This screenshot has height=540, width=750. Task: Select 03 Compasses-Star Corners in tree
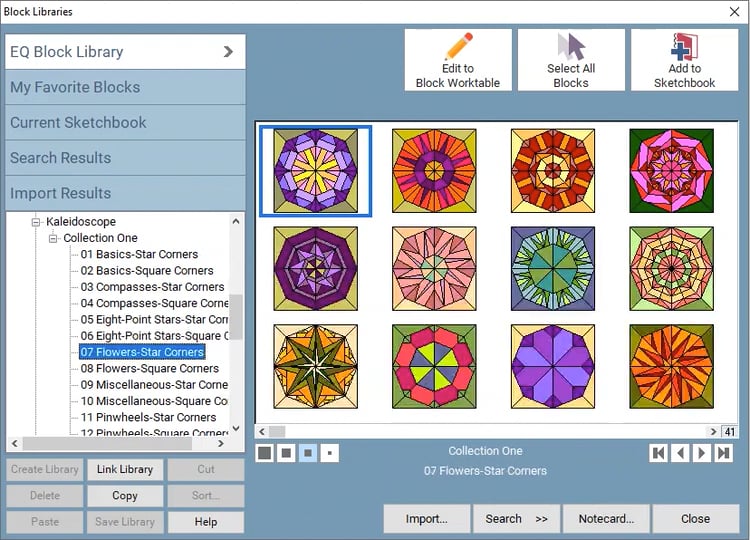coord(152,287)
